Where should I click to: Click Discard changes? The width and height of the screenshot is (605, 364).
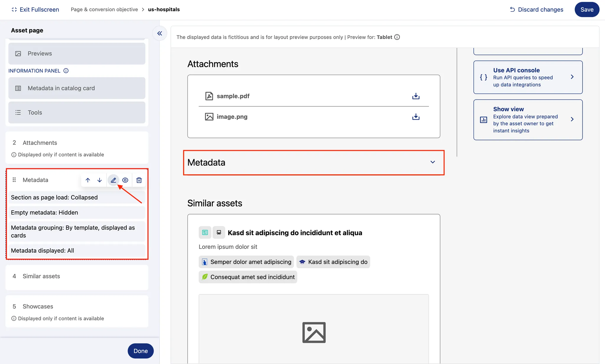pos(536,9)
